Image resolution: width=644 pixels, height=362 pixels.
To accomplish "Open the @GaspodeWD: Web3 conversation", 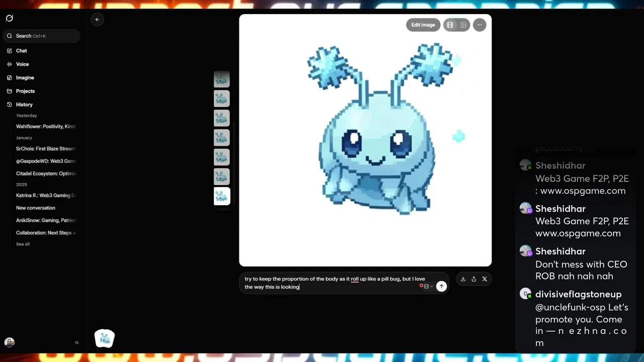I will [x=46, y=161].
